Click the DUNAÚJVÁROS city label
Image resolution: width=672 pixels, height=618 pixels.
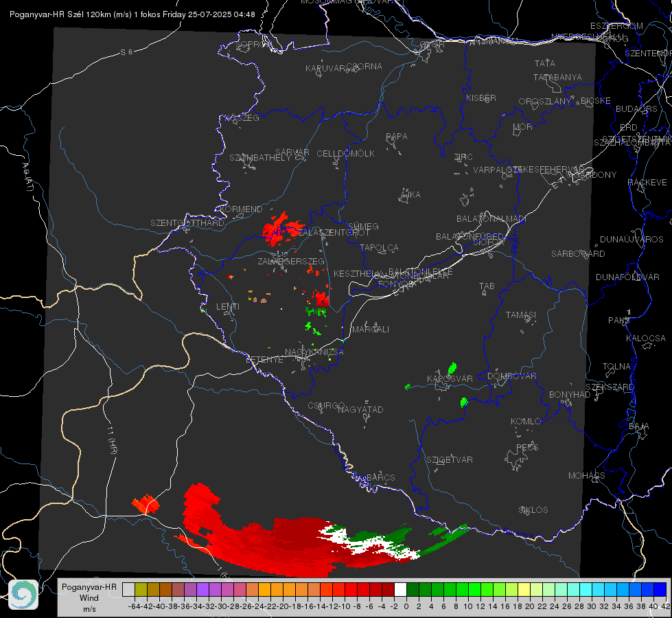click(632, 240)
